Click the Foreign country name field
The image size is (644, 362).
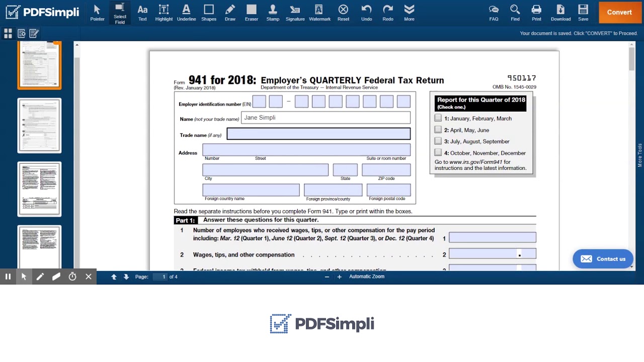(251, 190)
